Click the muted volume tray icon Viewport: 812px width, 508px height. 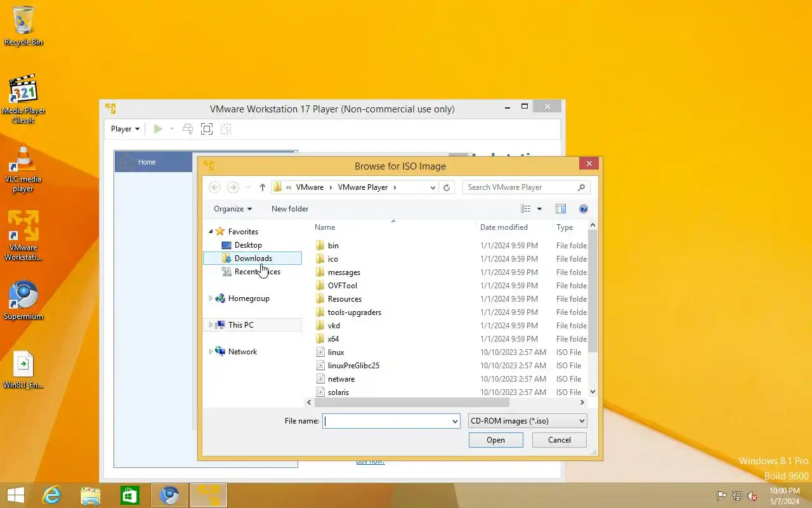(x=752, y=496)
